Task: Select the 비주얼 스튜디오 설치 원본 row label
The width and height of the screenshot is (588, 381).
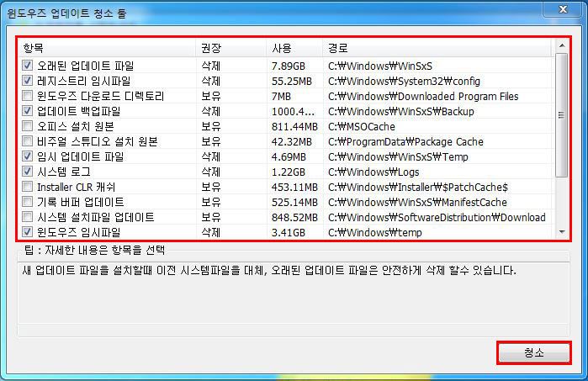Action: (97, 141)
